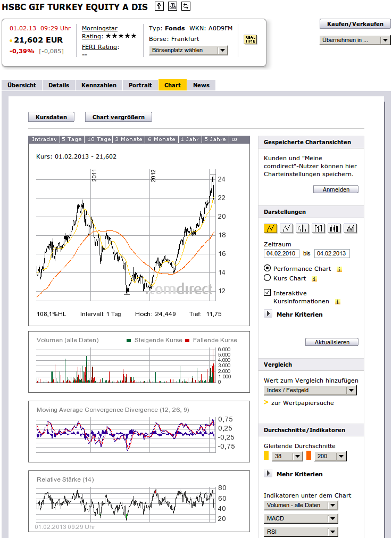The image size is (392, 538).
Task: Open the MACD indicator dropdown
Action: (301, 518)
